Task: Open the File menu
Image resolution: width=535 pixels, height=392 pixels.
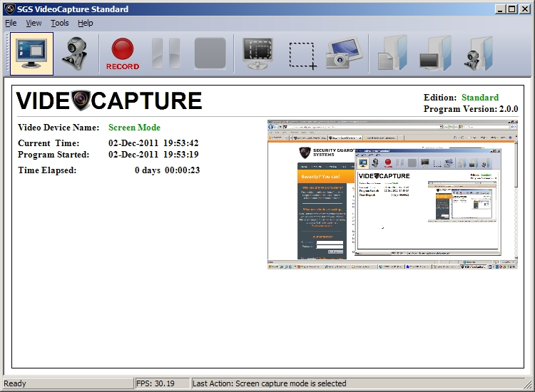Action: 11,23
